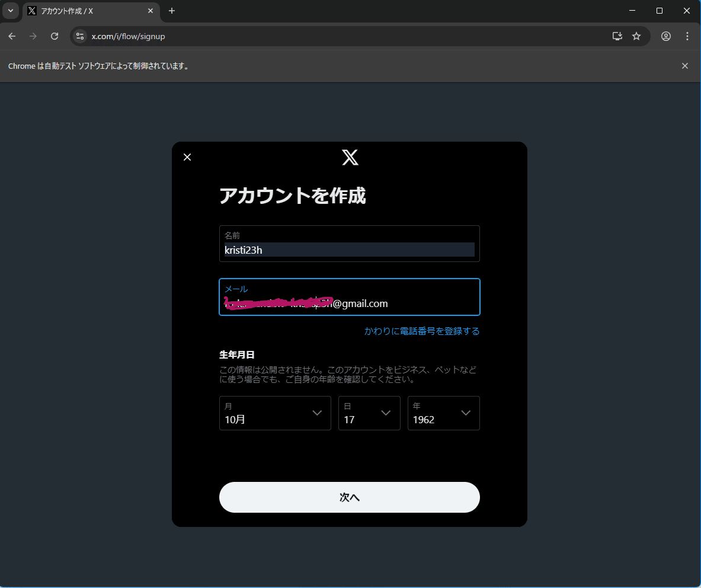Open the day dropdown showing 17
This screenshot has width=701, height=588.
[369, 413]
